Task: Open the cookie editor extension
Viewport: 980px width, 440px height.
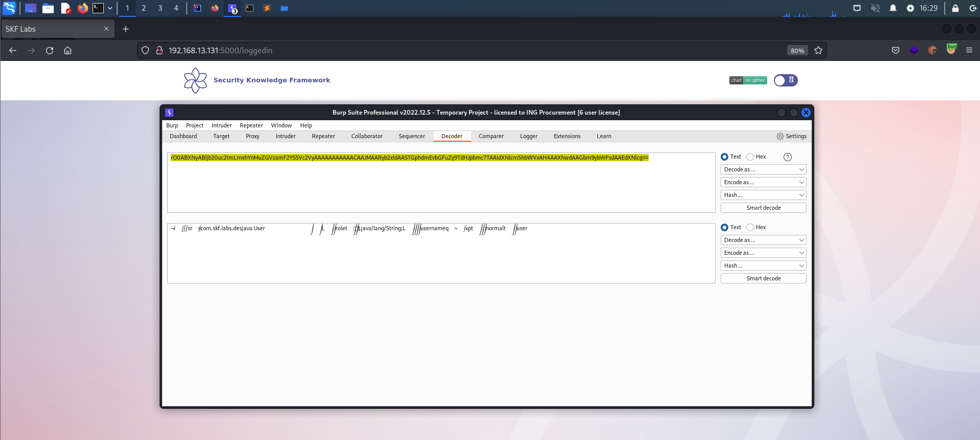Action: pos(932,50)
